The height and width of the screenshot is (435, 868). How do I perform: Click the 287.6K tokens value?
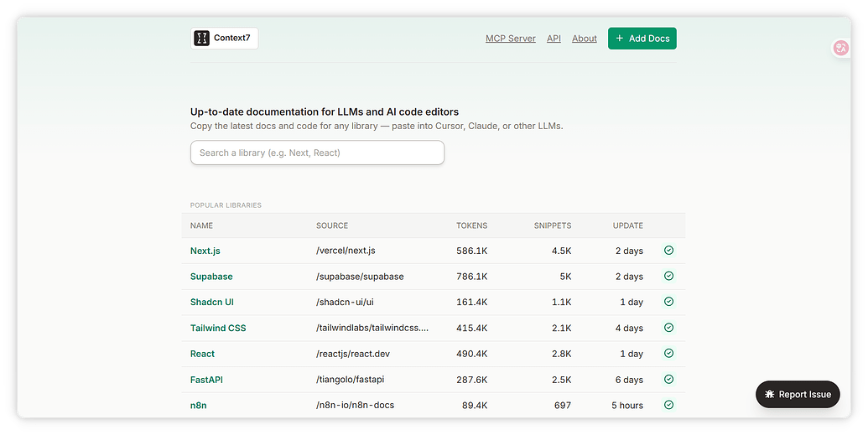point(471,380)
